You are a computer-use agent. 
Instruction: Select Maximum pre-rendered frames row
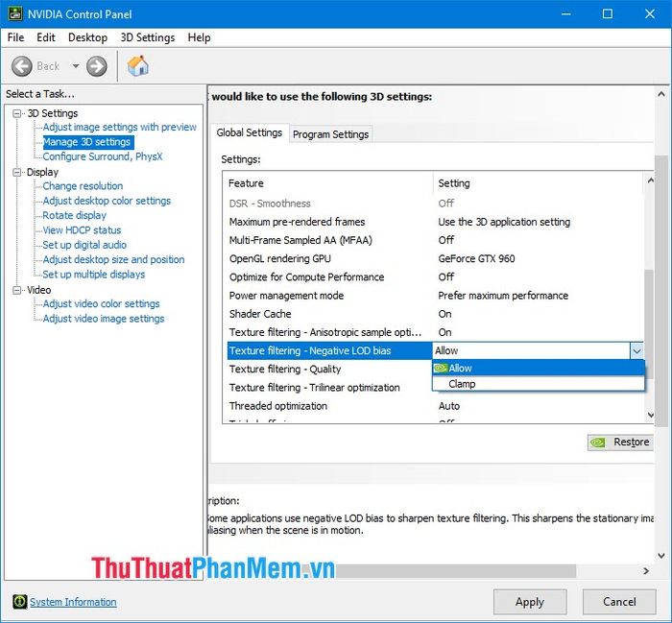[x=433, y=222]
